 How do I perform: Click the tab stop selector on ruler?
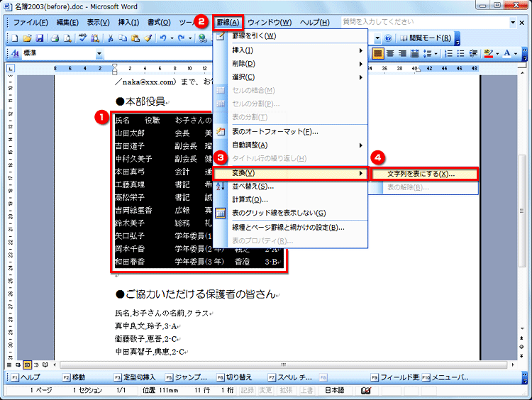click(x=11, y=69)
